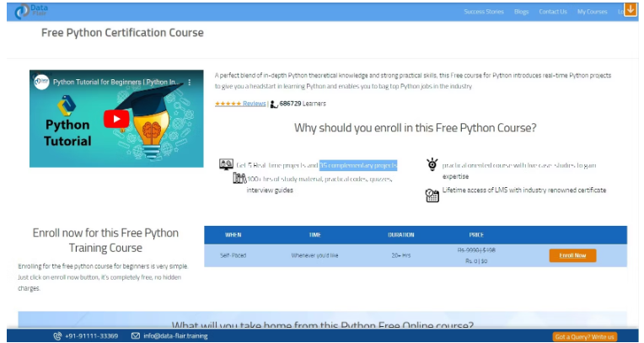The width and height of the screenshot is (644, 343).
Task: Click the lifetime access calendar icon
Action: [432, 196]
